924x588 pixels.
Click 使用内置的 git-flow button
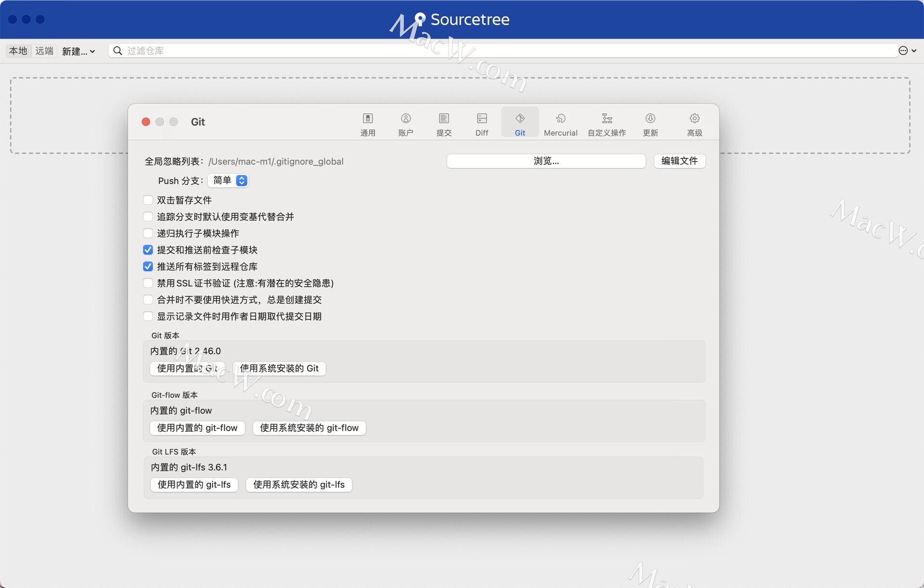[197, 428]
